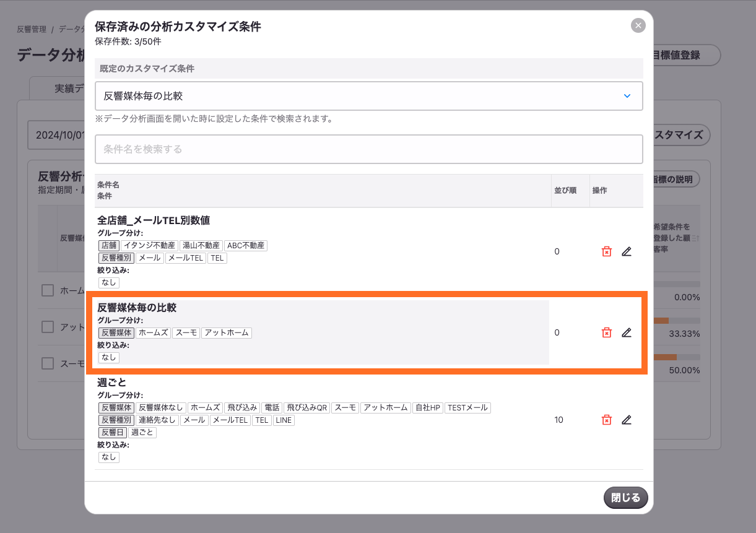Edit the 週ごと saved condition
Viewport: 756px width, 533px height.
pyautogui.click(x=627, y=420)
